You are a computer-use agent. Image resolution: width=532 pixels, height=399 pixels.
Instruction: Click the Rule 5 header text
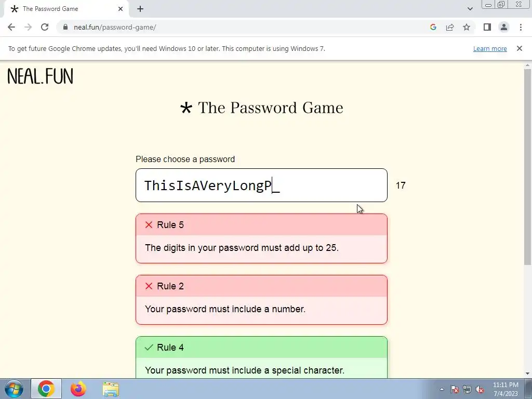[x=170, y=225]
